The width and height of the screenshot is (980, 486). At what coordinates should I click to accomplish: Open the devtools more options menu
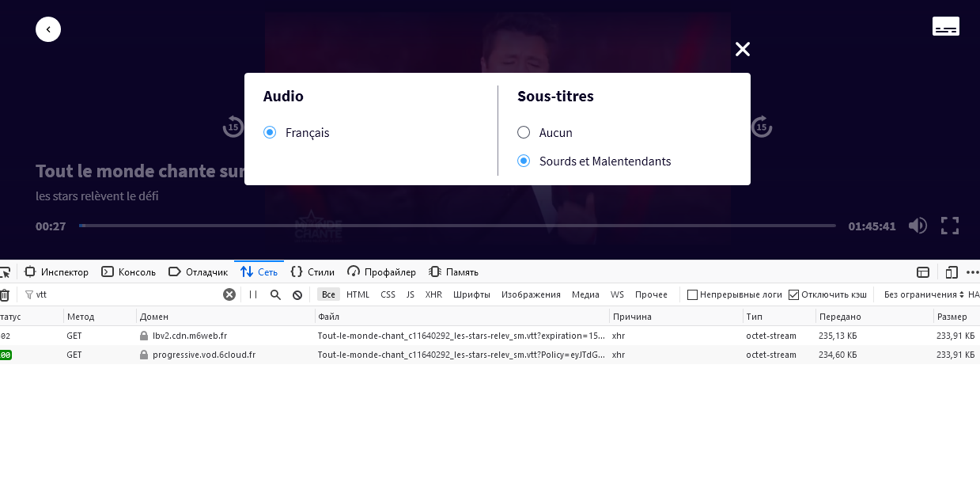point(973,272)
